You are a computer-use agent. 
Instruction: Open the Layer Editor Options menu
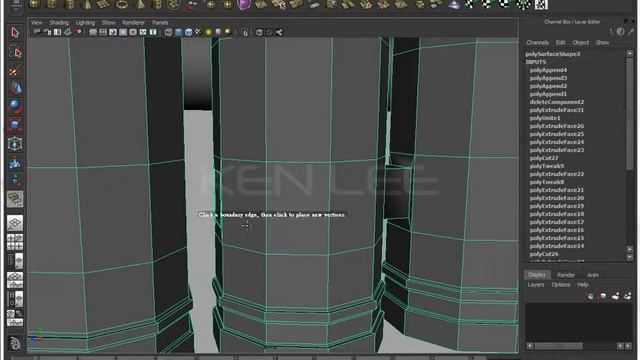click(x=561, y=284)
